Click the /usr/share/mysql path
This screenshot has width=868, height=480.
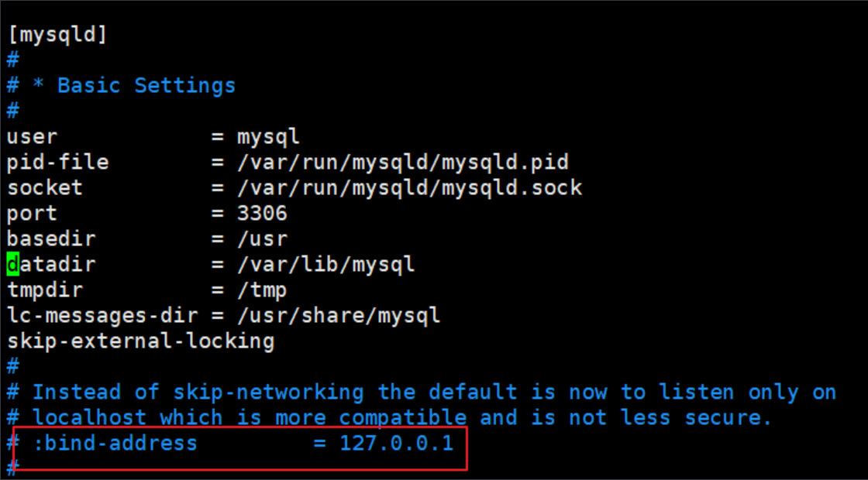pos(339,316)
